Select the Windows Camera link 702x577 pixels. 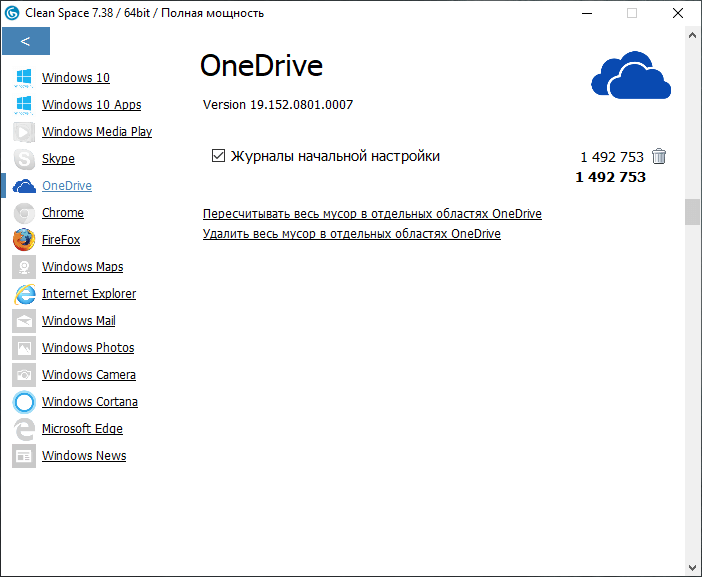pyautogui.click(x=89, y=375)
